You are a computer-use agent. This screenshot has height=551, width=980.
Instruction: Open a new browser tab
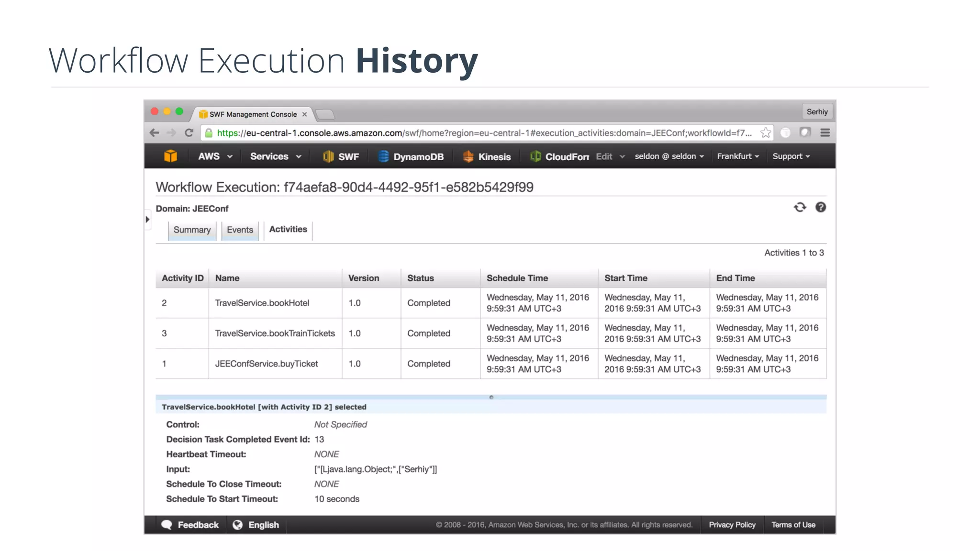click(325, 114)
